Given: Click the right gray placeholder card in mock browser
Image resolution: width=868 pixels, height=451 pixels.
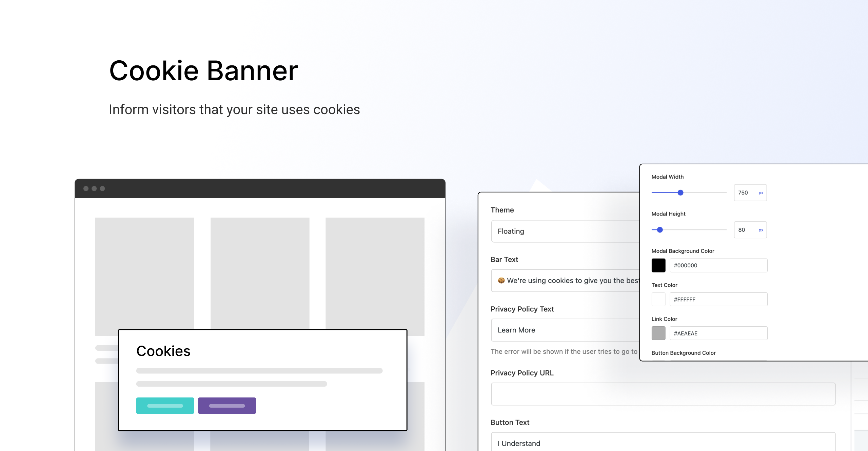Looking at the screenshot, I should coord(375,276).
